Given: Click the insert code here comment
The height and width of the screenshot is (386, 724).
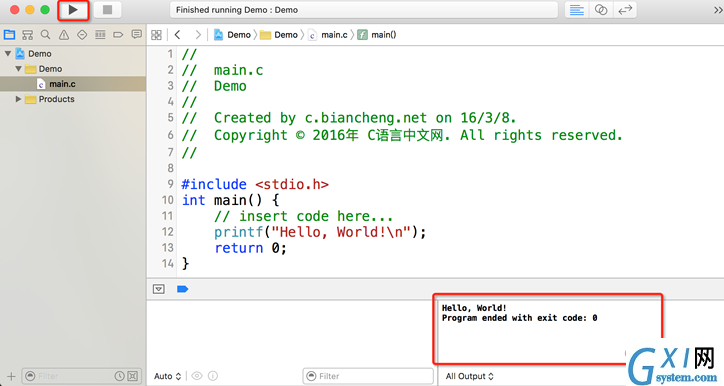Looking at the screenshot, I should (304, 216).
